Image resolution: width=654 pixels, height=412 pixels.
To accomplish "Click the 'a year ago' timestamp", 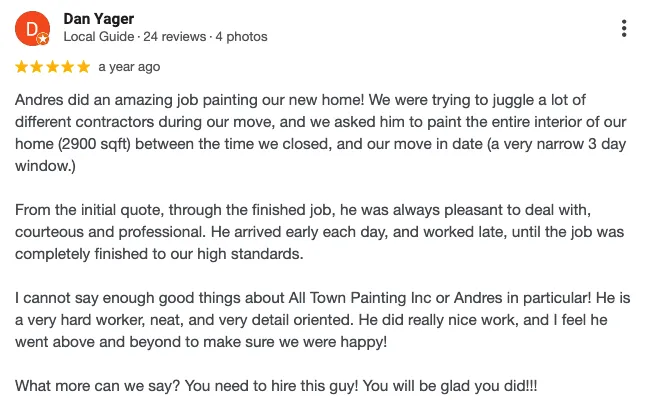I will [x=129, y=67].
